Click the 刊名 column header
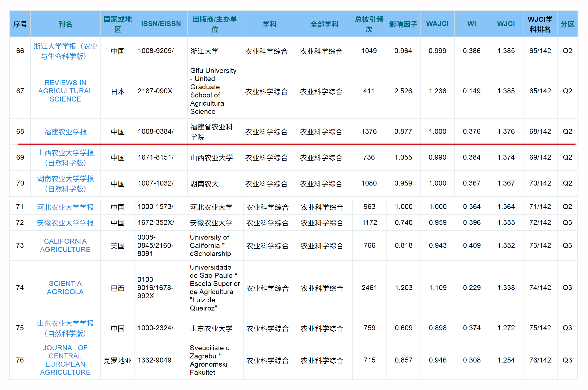This screenshot has height=390, width=588. point(65,24)
